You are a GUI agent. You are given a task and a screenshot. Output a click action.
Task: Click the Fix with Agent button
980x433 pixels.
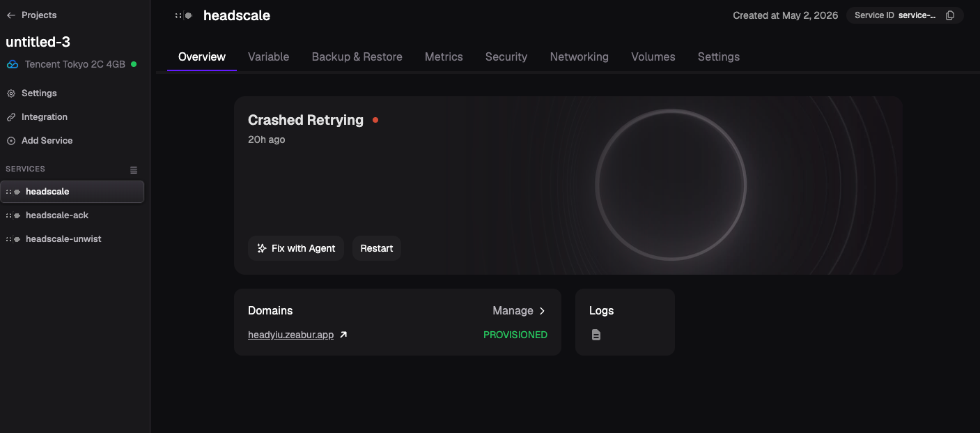click(296, 248)
